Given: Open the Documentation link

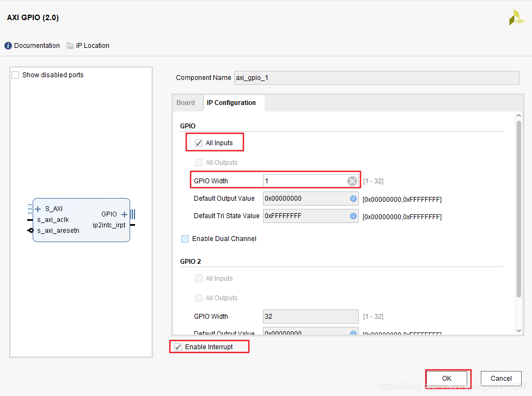Looking at the screenshot, I should click(37, 46).
